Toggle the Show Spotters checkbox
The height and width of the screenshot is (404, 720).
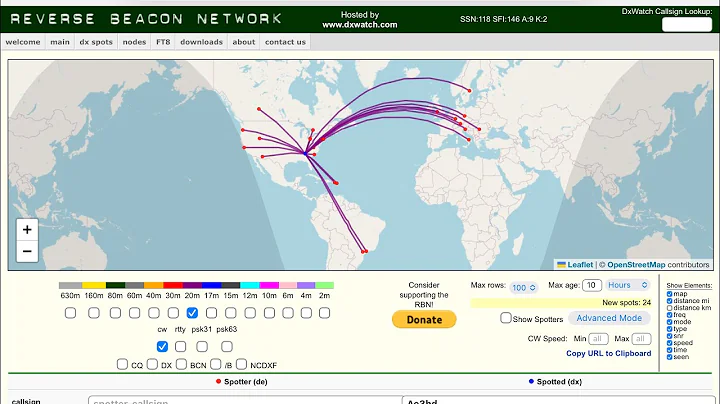(506, 318)
